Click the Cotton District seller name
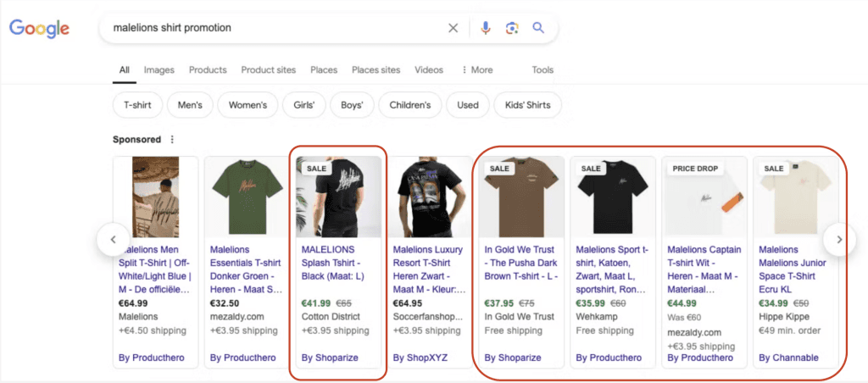868x383 pixels. click(331, 317)
